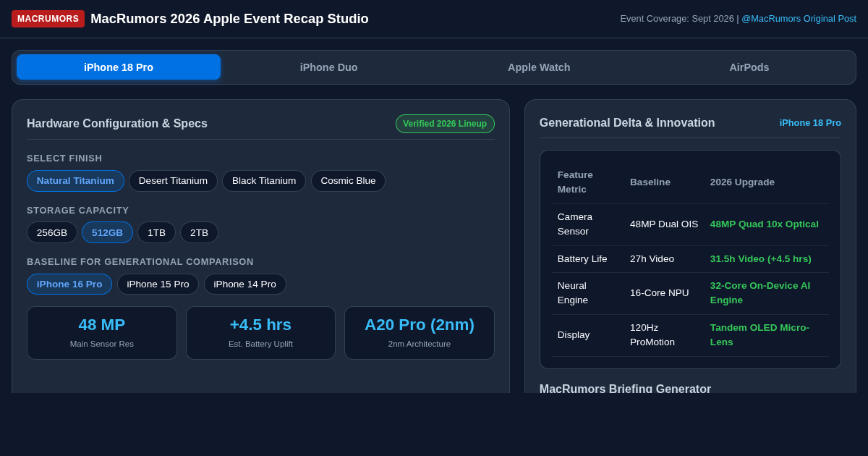Choose the 2TB storage option

click(199, 232)
